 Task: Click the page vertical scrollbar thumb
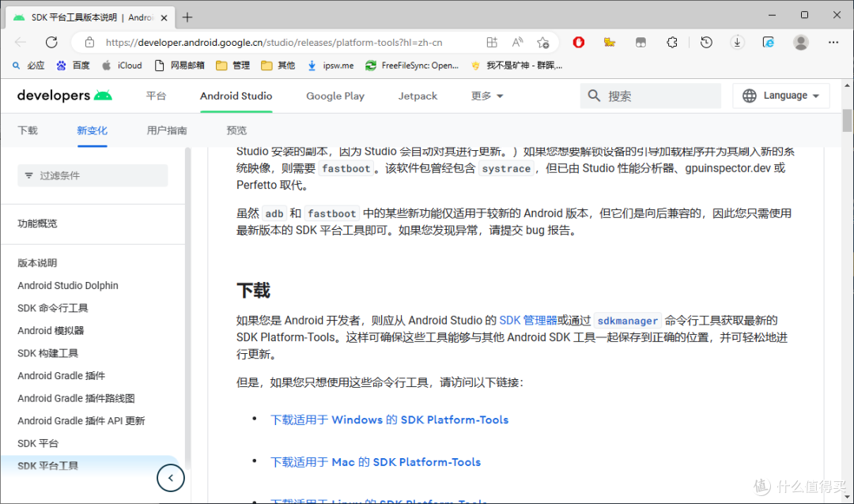point(847,120)
